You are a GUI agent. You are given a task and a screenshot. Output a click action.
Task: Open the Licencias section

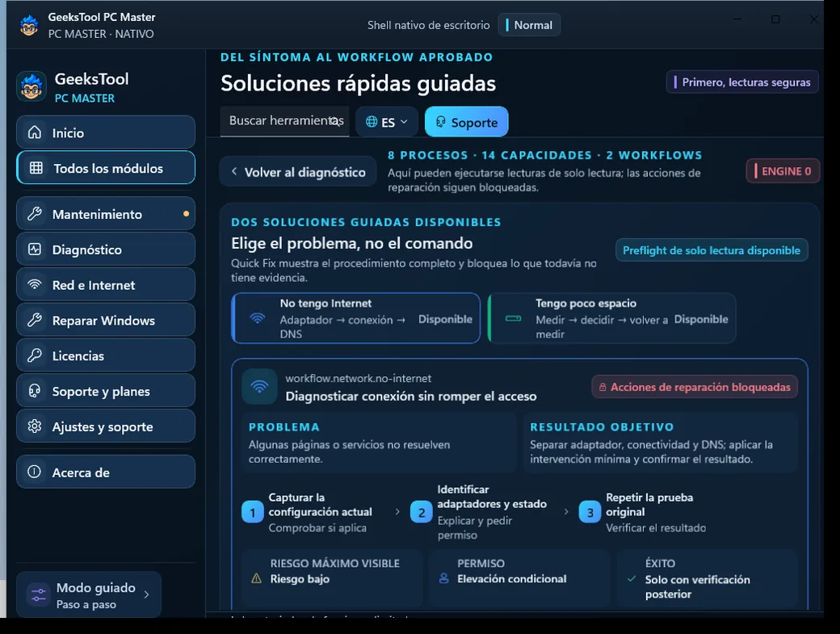106,355
